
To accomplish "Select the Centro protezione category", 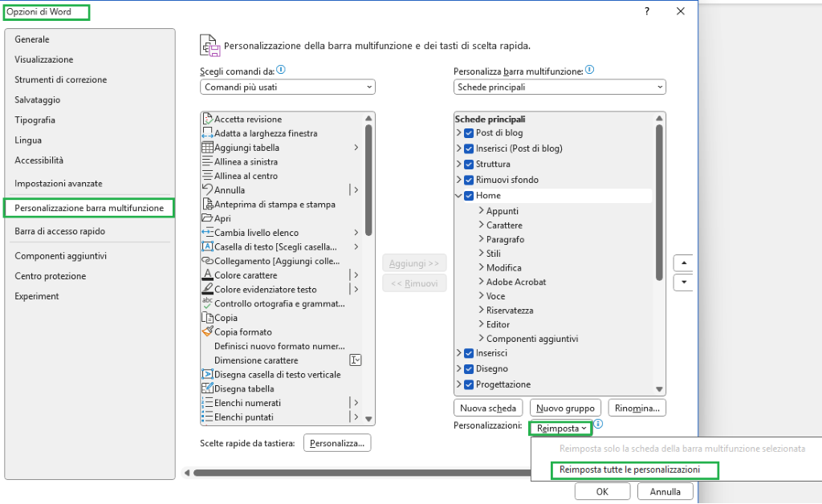I will (x=51, y=276).
